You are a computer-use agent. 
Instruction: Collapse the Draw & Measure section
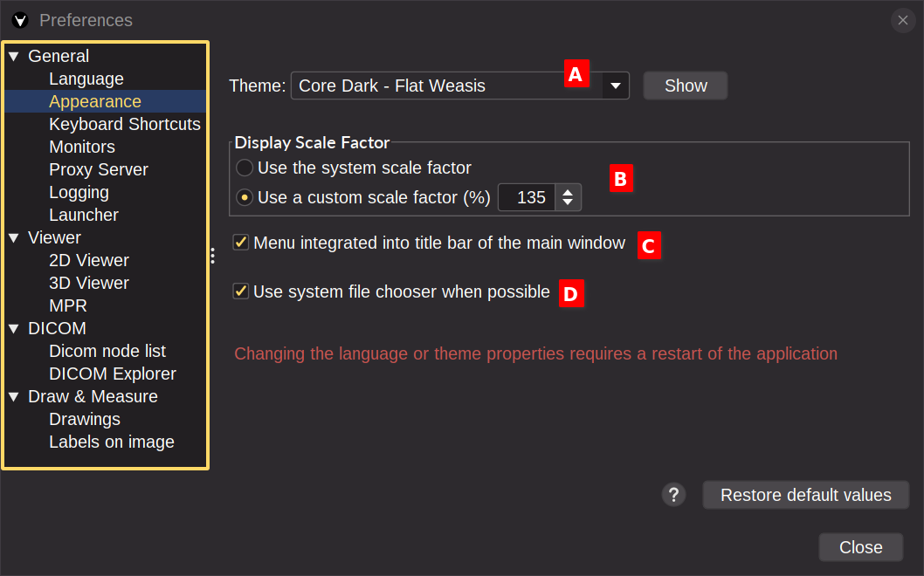coord(14,397)
